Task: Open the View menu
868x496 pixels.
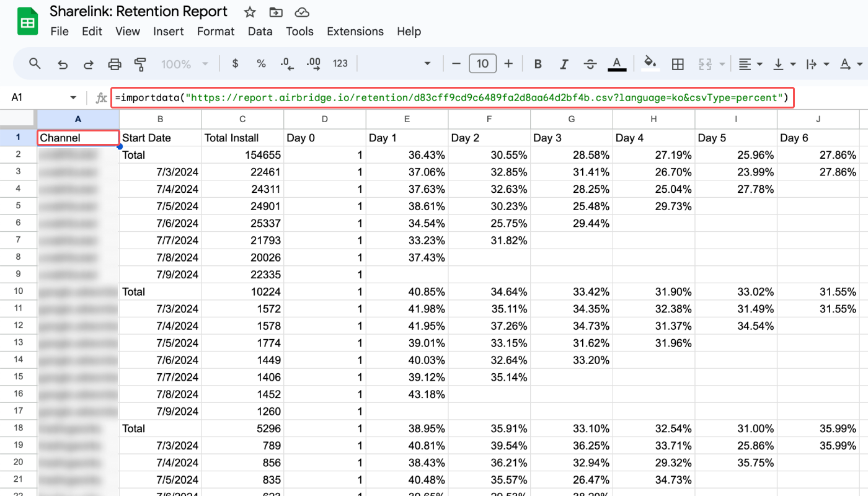Action: click(128, 31)
